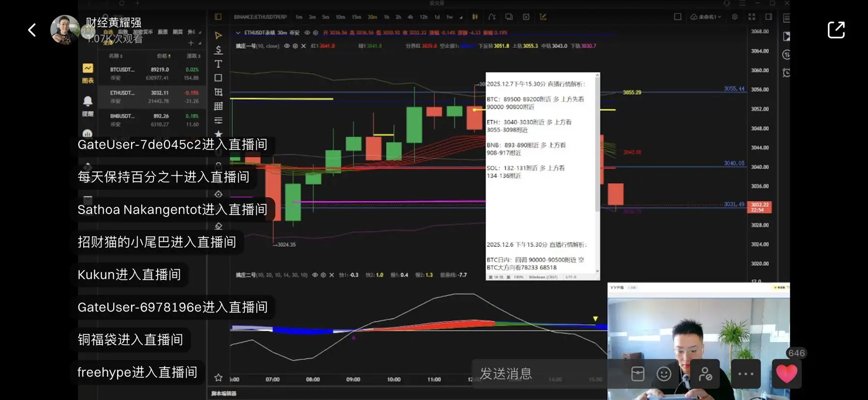
Task: Open settings gear of 擒庄一号 indicator
Action: click(295, 46)
